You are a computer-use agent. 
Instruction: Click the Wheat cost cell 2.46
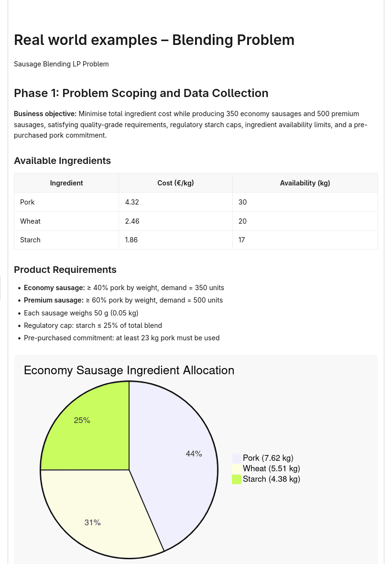coord(175,221)
